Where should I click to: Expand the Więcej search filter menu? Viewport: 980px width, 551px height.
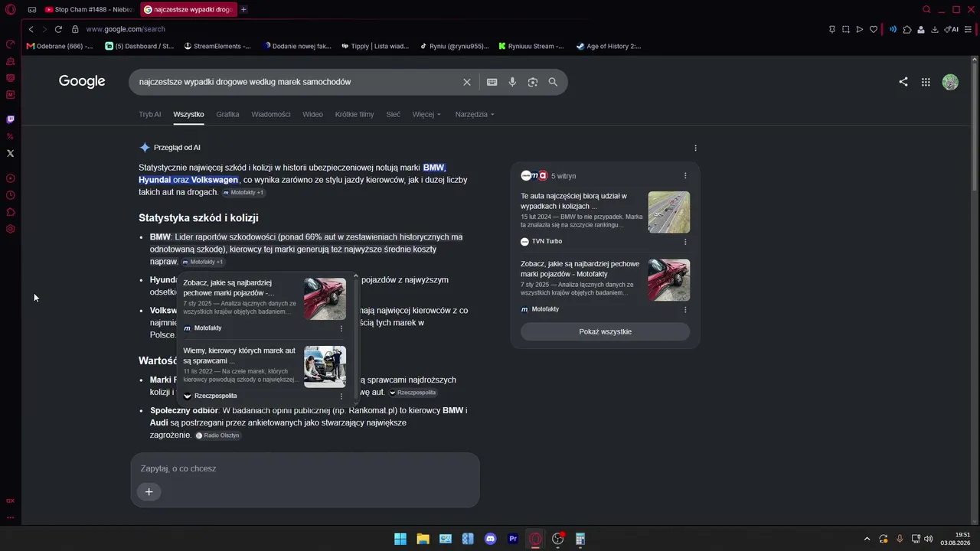pyautogui.click(x=426, y=115)
